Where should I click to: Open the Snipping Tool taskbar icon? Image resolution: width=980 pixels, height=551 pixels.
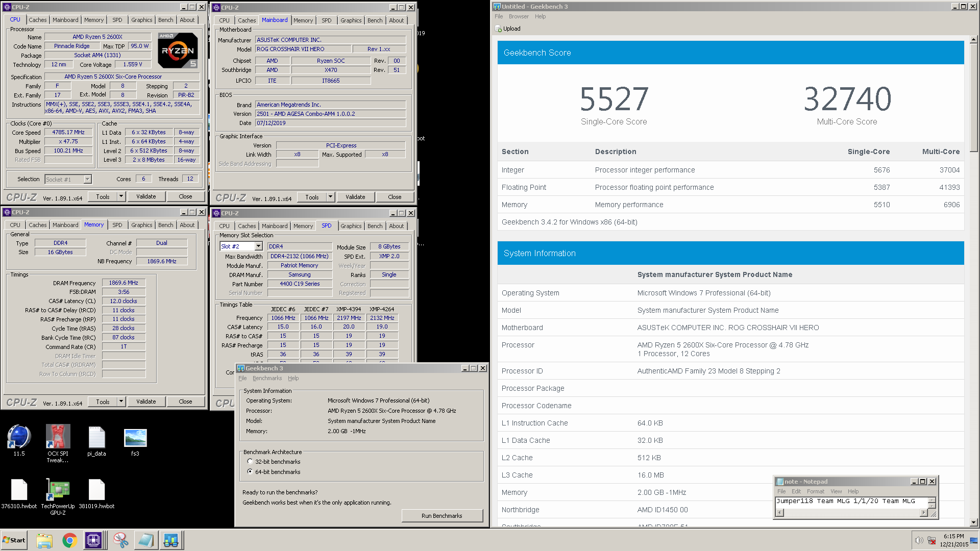pos(120,540)
